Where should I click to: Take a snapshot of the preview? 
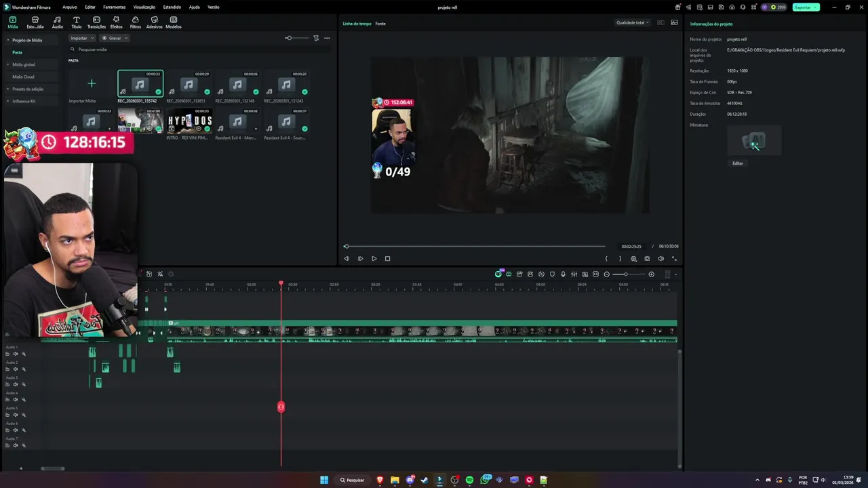[647, 258]
